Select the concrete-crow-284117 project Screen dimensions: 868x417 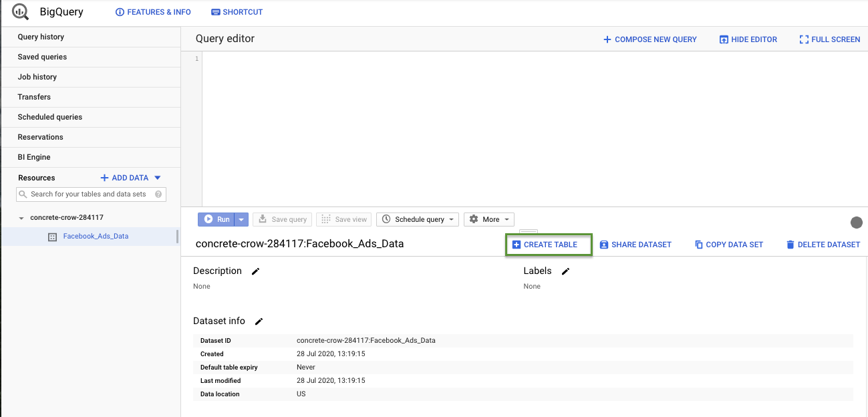pos(67,217)
